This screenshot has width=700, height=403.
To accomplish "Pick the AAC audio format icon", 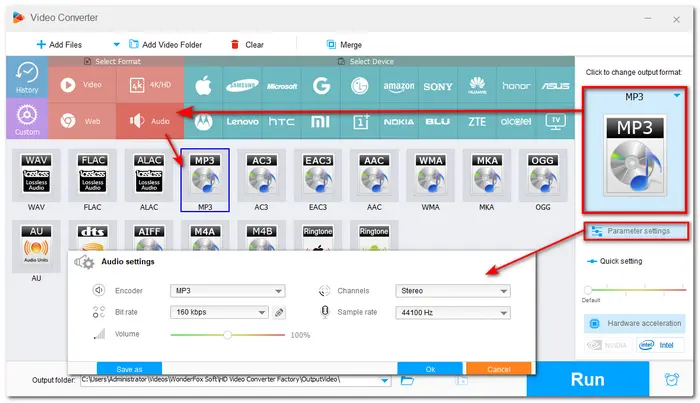I will [374, 175].
